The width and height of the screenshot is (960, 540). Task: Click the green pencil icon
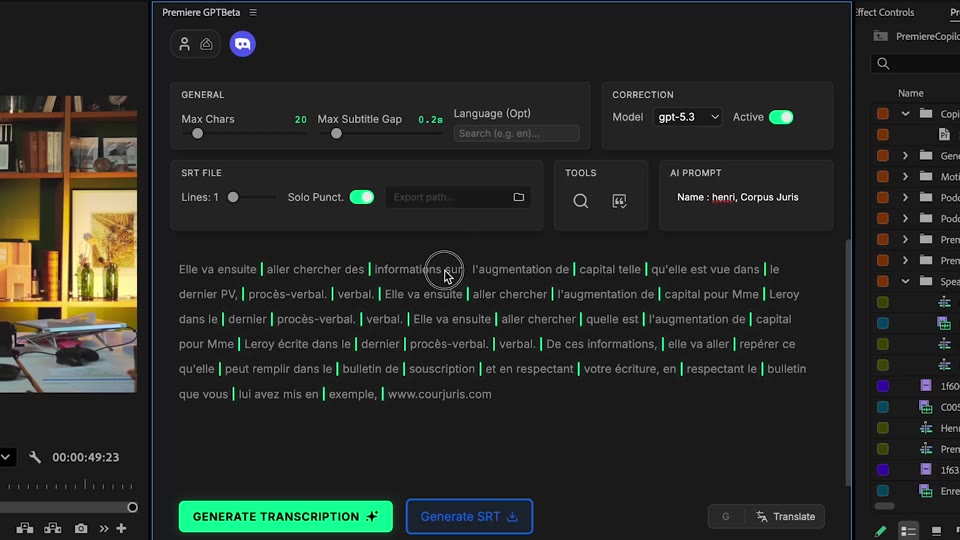pos(880,531)
